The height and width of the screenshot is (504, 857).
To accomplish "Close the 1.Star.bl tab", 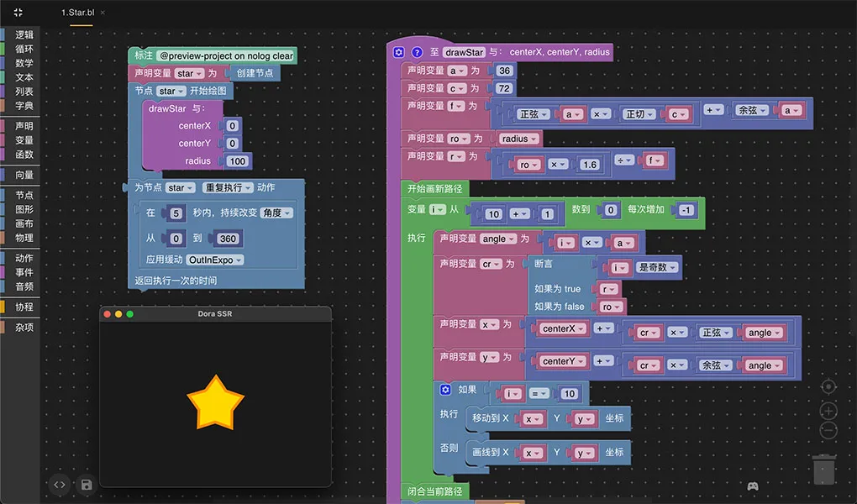I will (103, 13).
